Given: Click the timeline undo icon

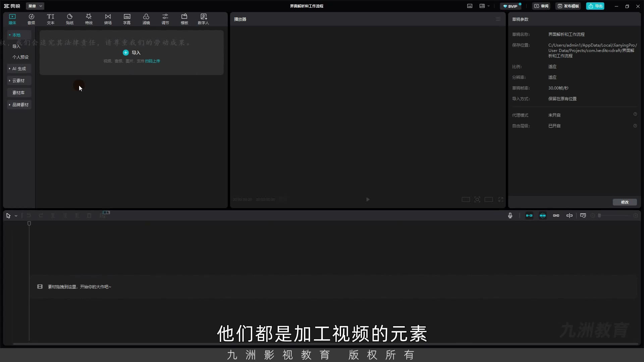Looking at the screenshot, I should (x=29, y=216).
